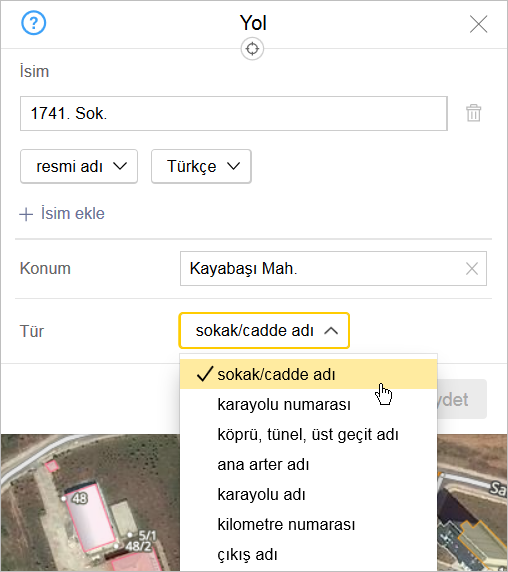508x572 pixels.
Task: Select köprü, tünel, üst geçit adı
Action: [309, 434]
